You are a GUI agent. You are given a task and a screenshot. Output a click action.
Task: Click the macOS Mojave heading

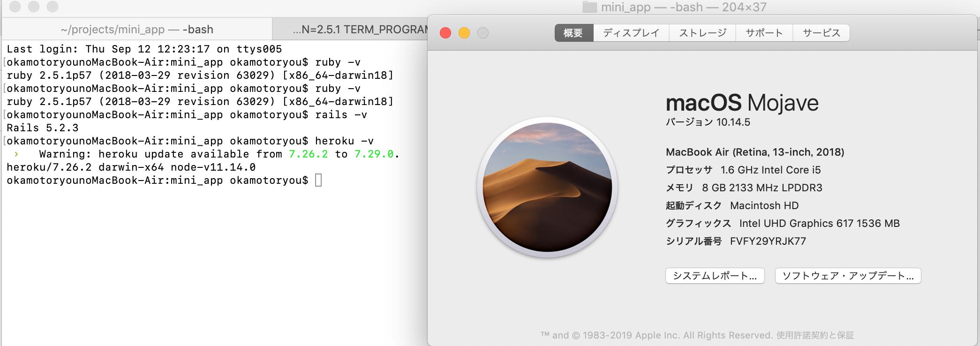point(742,103)
